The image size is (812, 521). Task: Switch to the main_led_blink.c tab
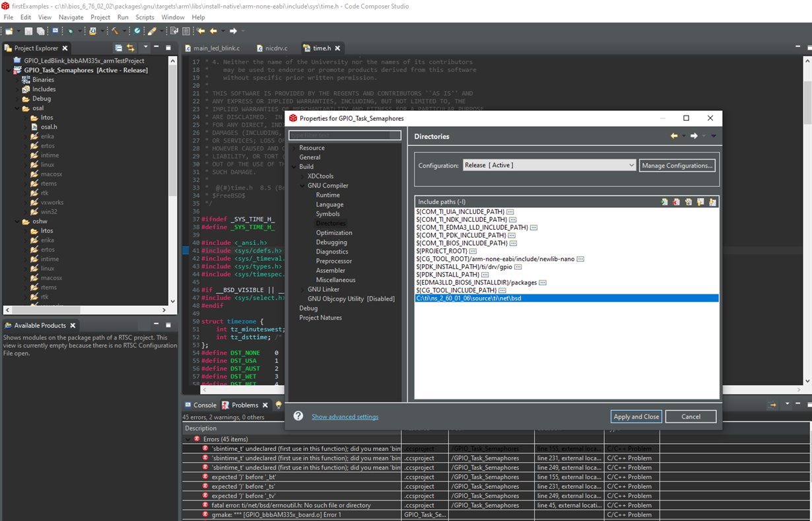click(216, 48)
